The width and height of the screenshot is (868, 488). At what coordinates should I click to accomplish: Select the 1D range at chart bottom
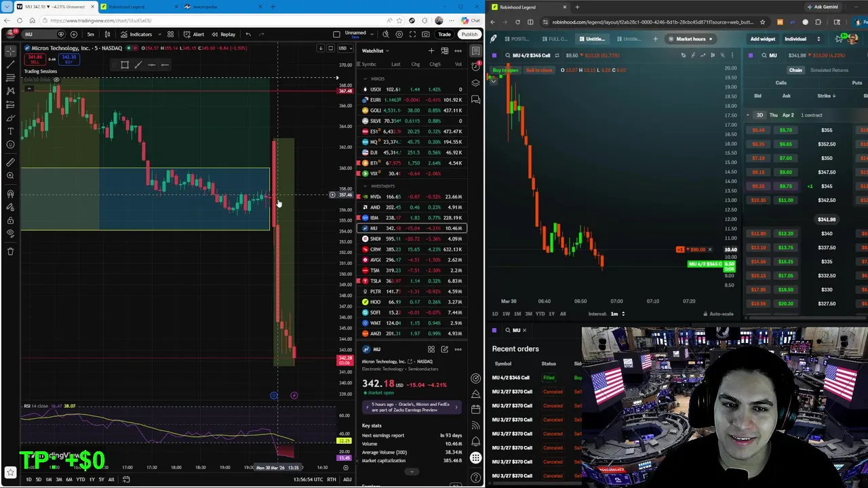[x=28, y=480]
